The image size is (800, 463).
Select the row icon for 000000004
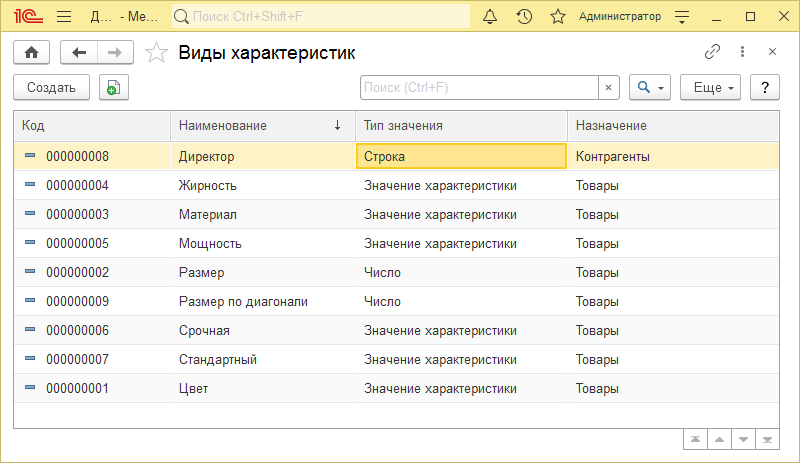[30, 184]
